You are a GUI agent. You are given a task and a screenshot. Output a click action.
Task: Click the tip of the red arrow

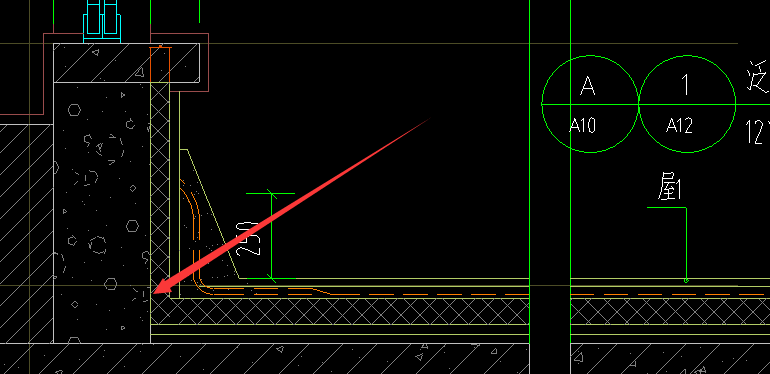pos(154,293)
